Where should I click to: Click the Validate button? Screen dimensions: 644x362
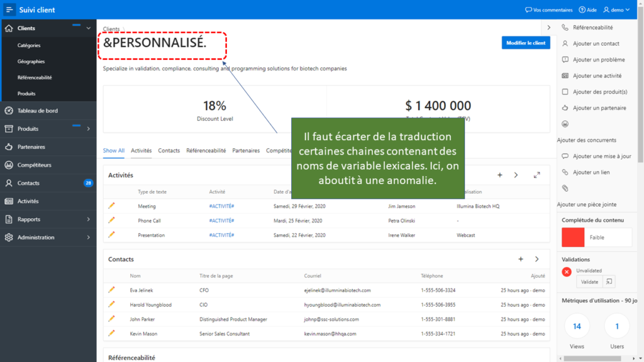coord(589,282)
